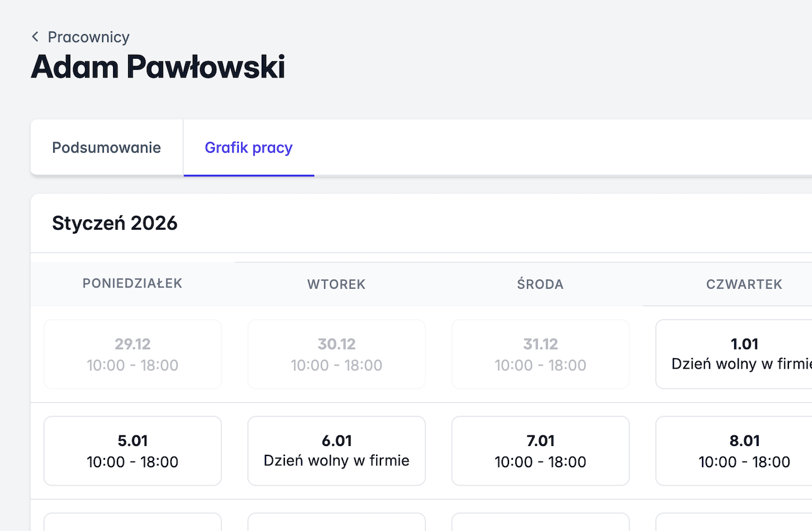Click the back chevron beside Pracownicy
812x531 pixels.
[x=35, y=37]
